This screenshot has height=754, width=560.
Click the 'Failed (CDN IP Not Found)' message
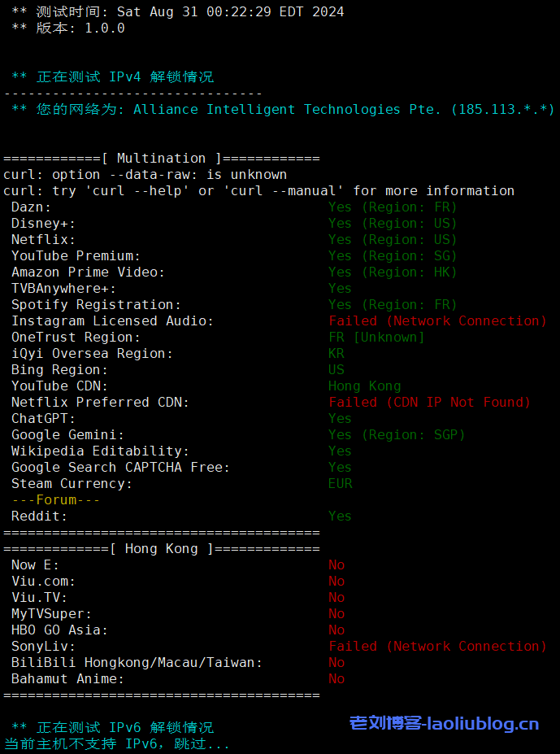pos(429,402)
